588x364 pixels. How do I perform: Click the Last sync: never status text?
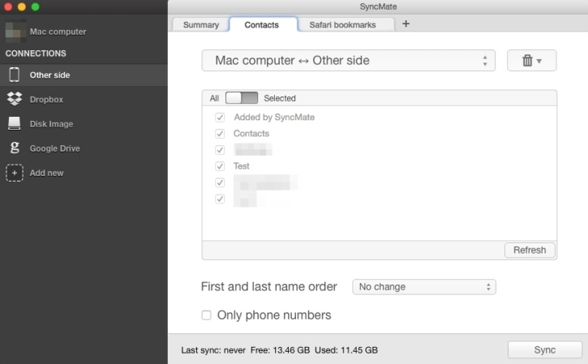click(213, 350)
